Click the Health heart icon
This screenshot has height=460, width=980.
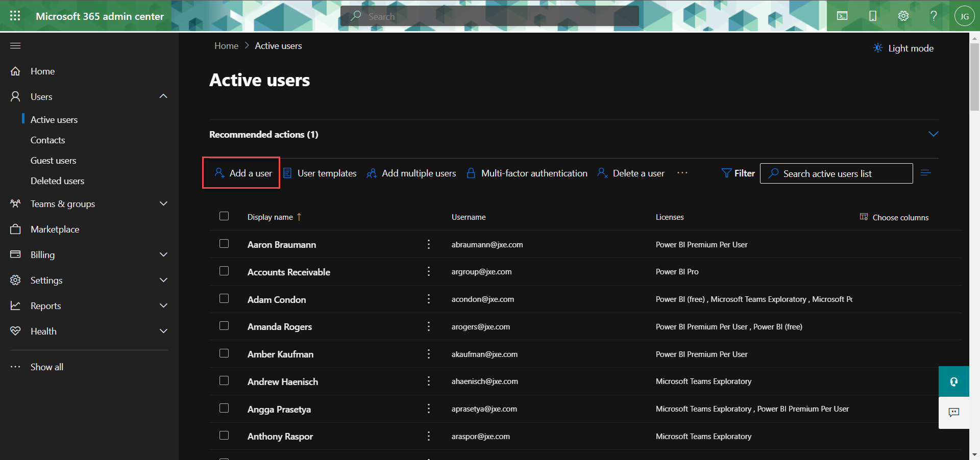click(x=15, y=331)
